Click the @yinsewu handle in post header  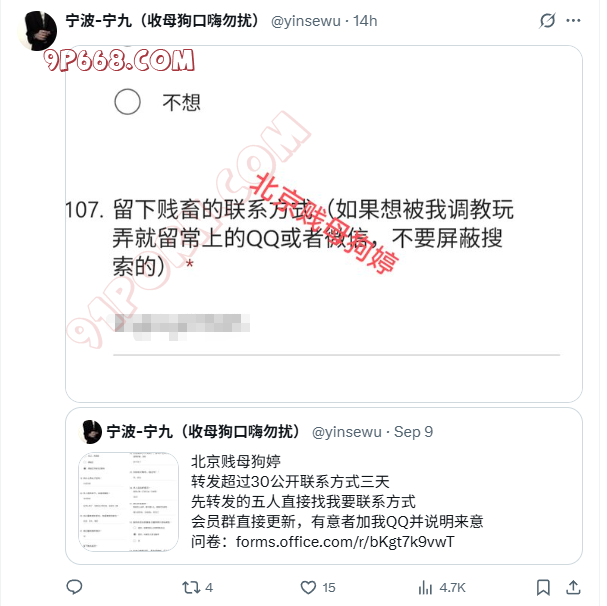[x=306, y=21]
